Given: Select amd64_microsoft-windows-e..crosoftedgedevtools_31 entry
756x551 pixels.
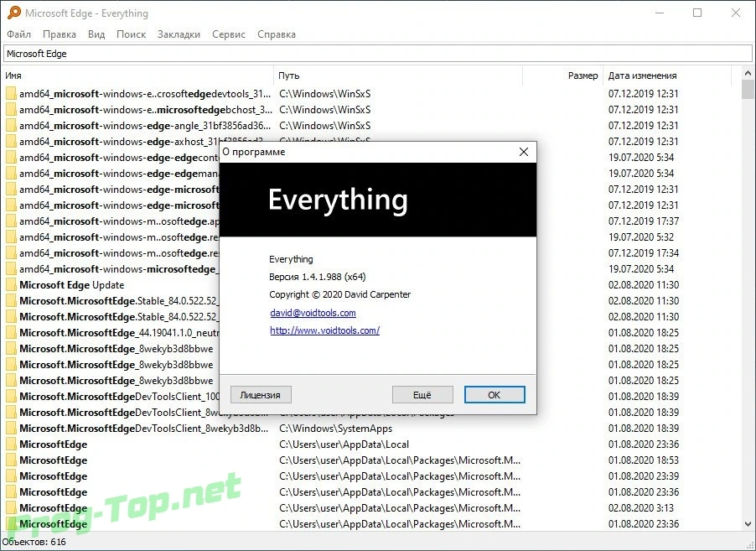Looking at the screenshot, I should 145,94.
